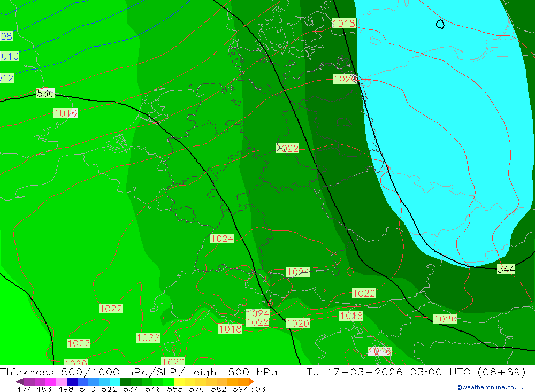Click the weatheronline.co.uk copyright link
This screenshot has height=392, width=535.
tap(490, 387)
